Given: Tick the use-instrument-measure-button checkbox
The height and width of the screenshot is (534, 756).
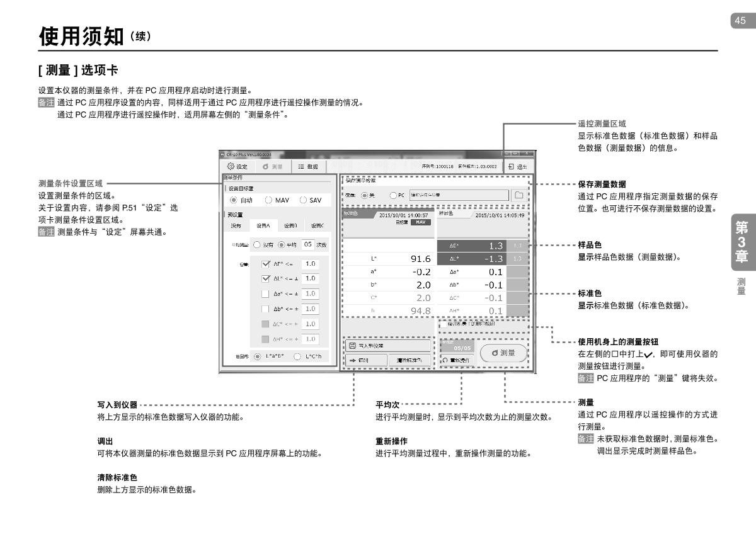Looking at the screenshot, I should (444, 324).
